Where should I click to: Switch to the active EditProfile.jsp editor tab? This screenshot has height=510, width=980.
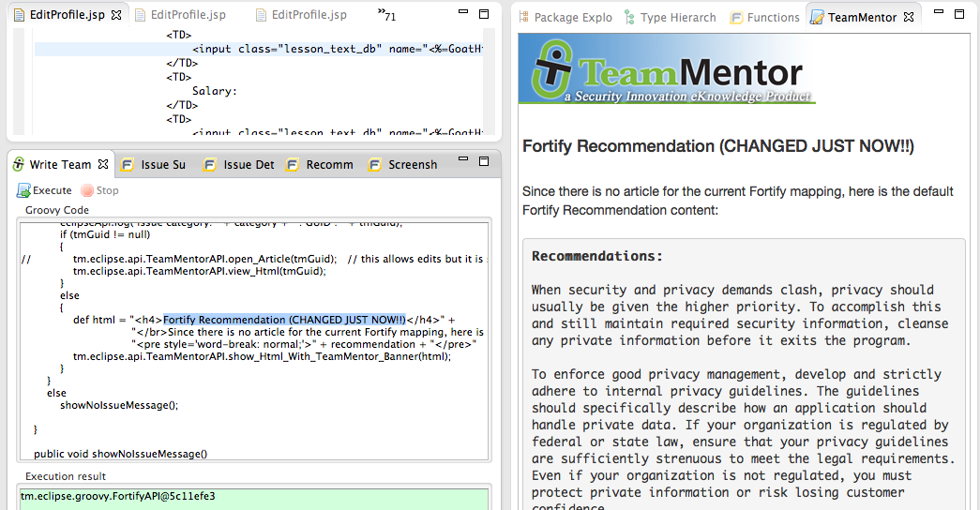tap(67, 15)
